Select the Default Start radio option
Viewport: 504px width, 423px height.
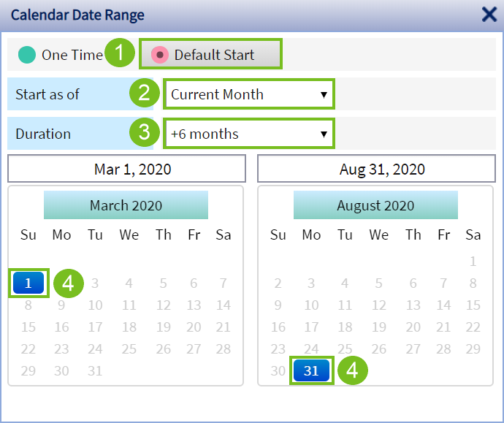pos(160,55)
